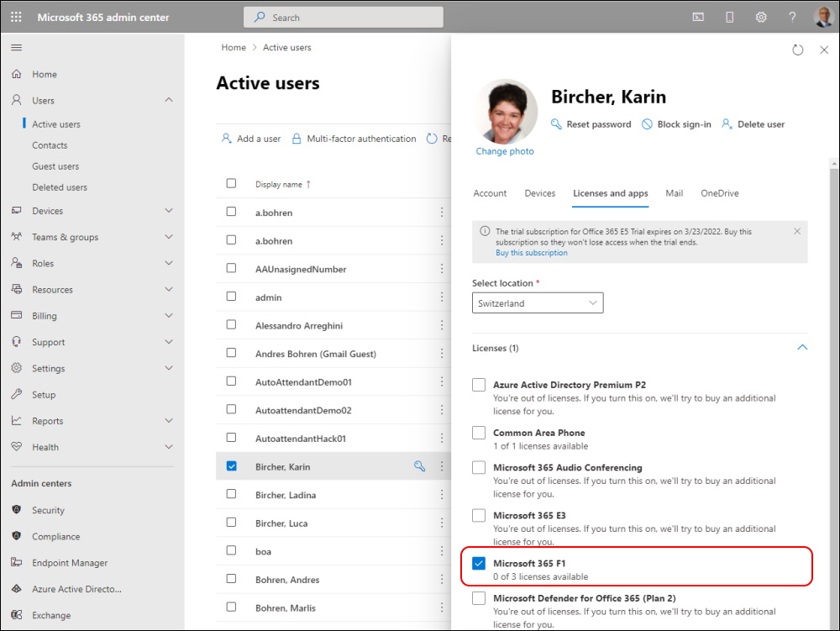Screen dimensions: 840x631
Task: Open more actions for admin row
Action: (x=442, y=297)
